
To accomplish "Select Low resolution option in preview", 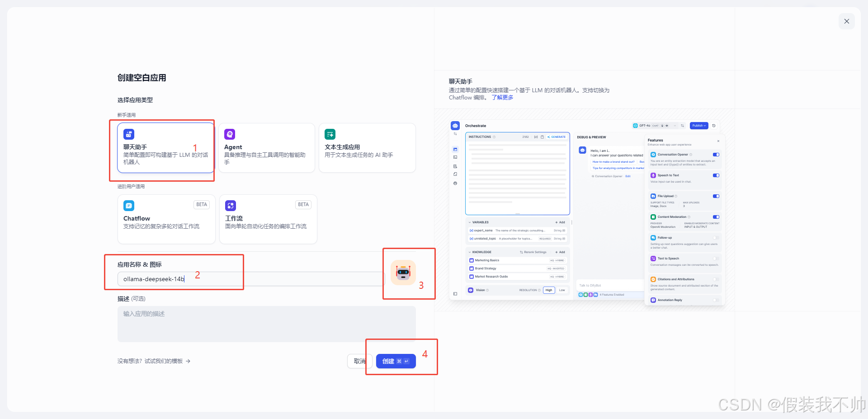I will pyautogui.click(x=562, y=290).
